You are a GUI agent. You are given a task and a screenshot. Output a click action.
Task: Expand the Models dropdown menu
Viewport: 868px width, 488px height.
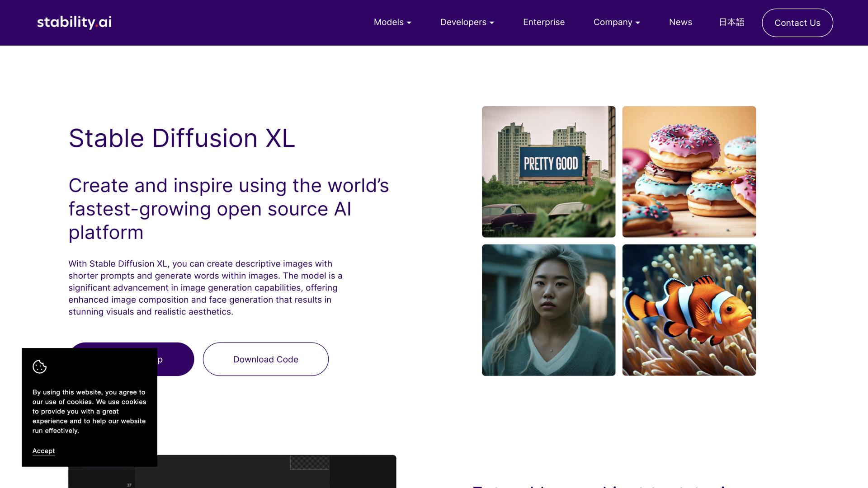pos(392,22)
